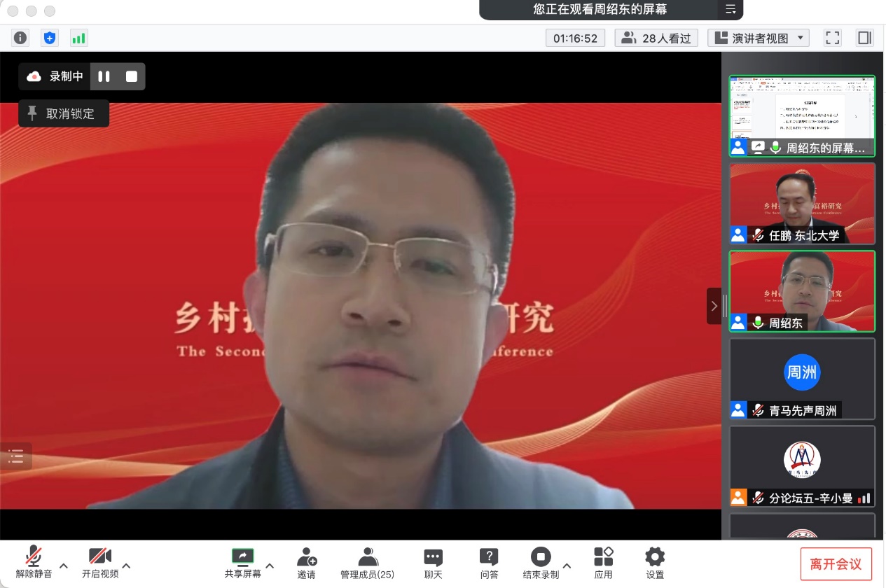This screenshot has height=588, width=886.
Task: Check the green network signal icon
Action: tap(78, 38)
